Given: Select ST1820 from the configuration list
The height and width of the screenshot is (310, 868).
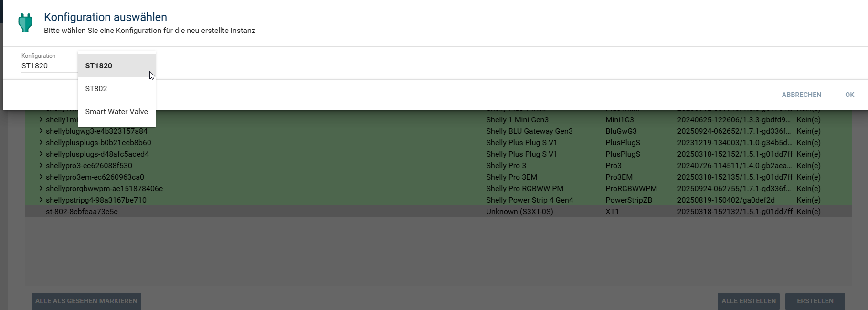Looking at the screenshot, I should (x=99, y=66).
